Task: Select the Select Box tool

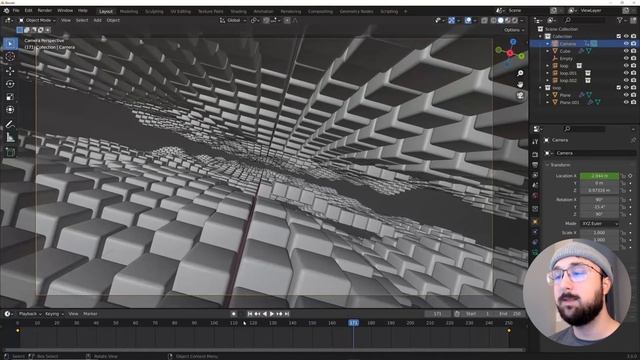Action: pyautogui.click(x=10, y=43)
